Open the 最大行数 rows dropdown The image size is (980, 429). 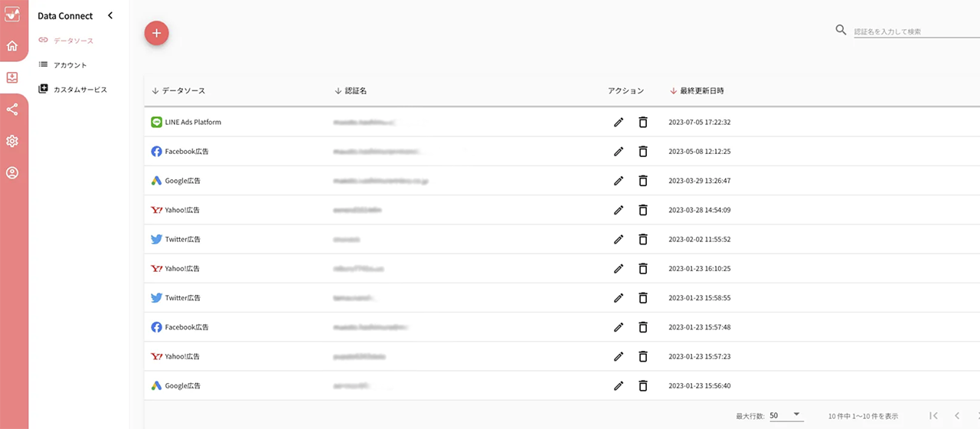[x=786, y=415]
